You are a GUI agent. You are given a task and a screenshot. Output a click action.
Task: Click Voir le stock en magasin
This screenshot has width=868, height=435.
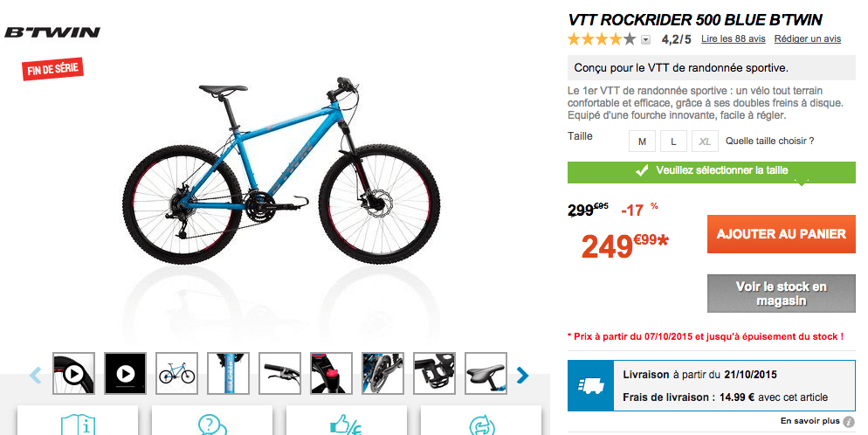(781, 293)
